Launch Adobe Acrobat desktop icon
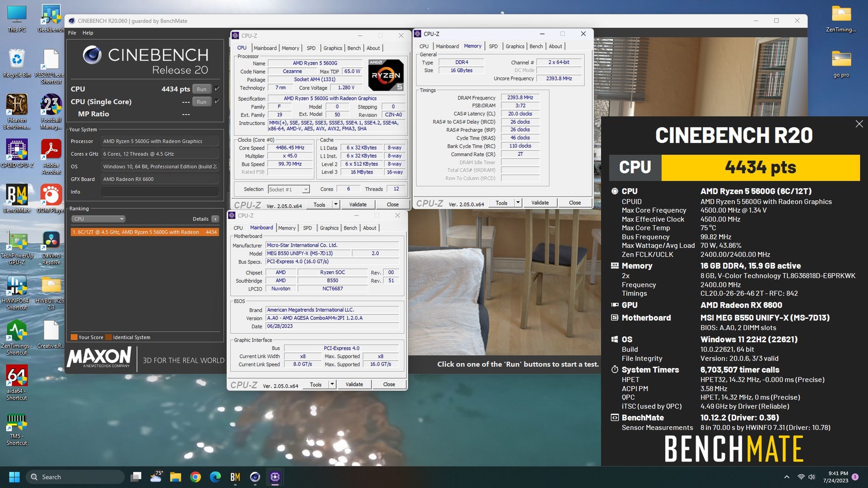The height and width of the screenshot is (488, 868). [x=51, y=157]
